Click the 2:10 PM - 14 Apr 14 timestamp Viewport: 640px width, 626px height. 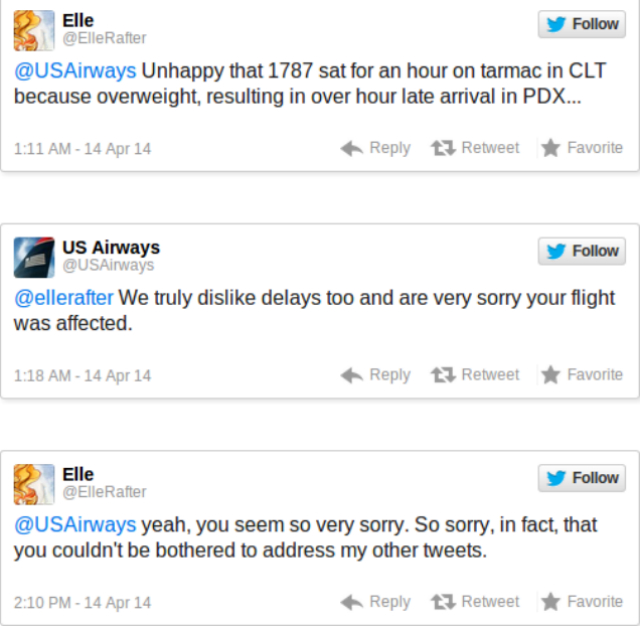point(82,603)
